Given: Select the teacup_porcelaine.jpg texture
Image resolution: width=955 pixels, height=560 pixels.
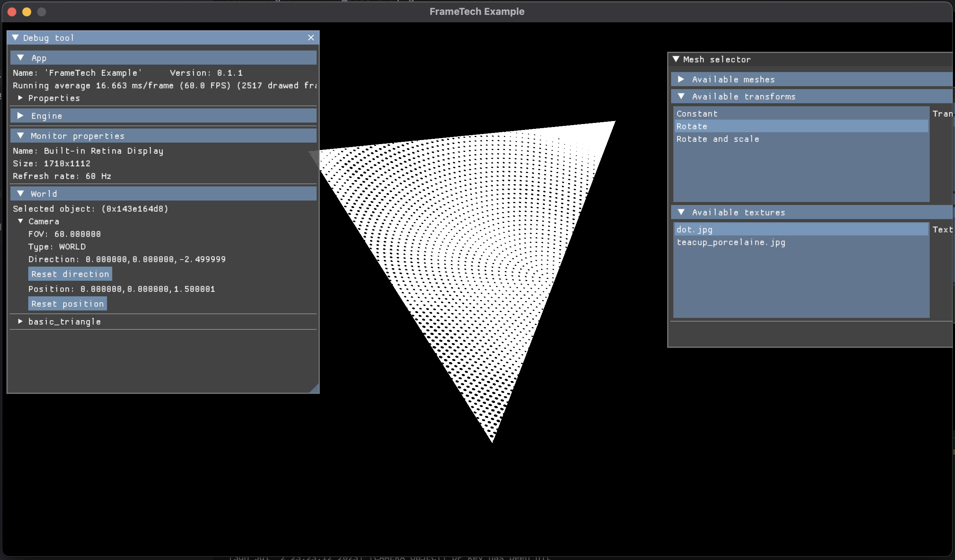Looking at the screenshot, I should point(731,242).
